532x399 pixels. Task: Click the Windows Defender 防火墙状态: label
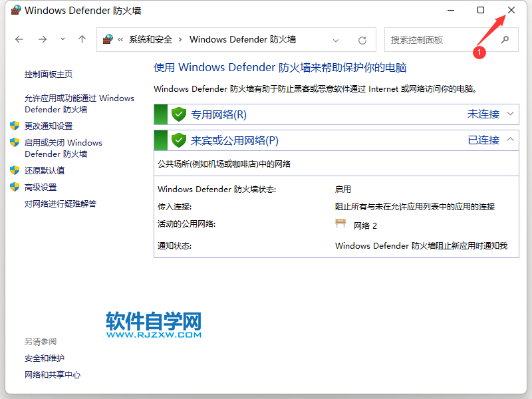click(217, 189)
